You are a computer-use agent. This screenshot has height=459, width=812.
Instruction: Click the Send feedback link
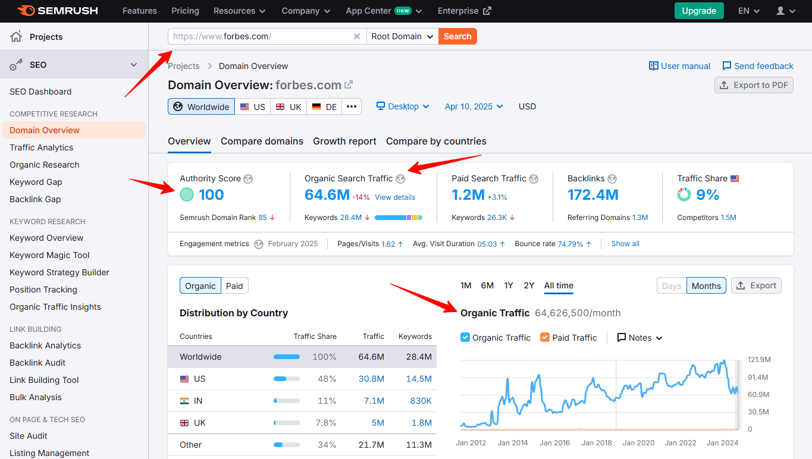click(758, 66)
